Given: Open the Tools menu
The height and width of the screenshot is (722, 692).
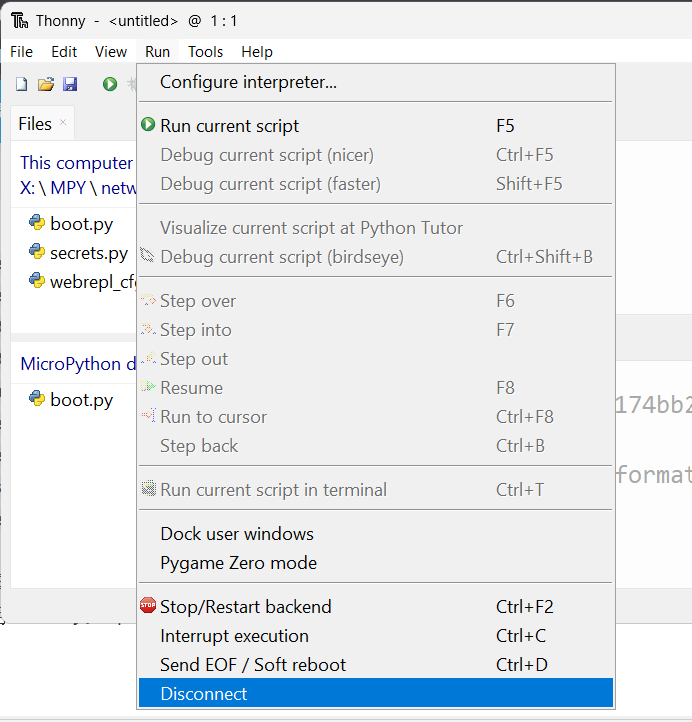Looking at the screenshot, I should (205, 52).
